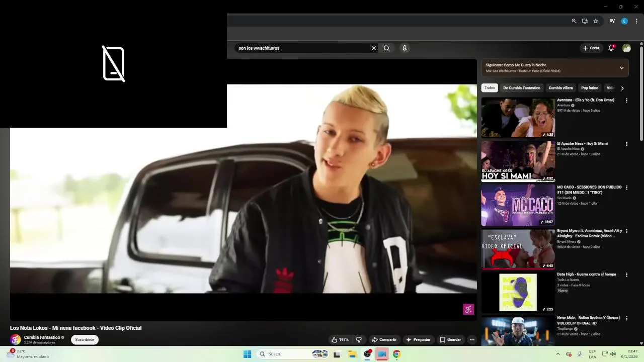Click the Compartir share button
Image resolution: width=644 pixels, height=362 pixels.
(x=384, y=340)
